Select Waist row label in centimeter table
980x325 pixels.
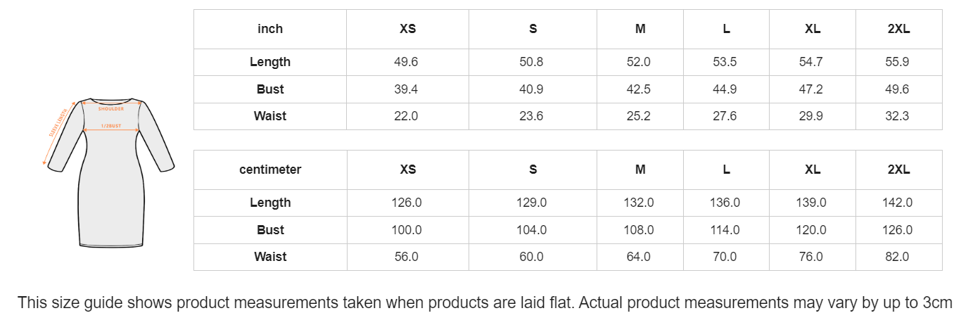[270, 257]
